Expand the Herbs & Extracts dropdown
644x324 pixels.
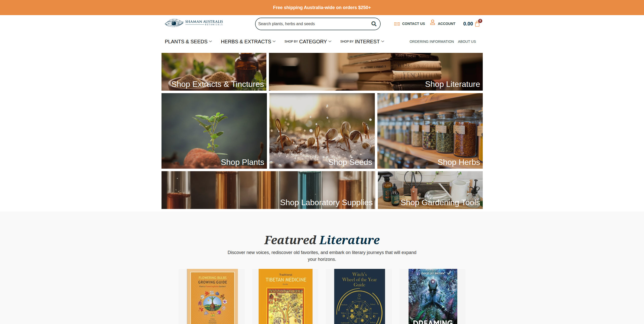[248, 42]
